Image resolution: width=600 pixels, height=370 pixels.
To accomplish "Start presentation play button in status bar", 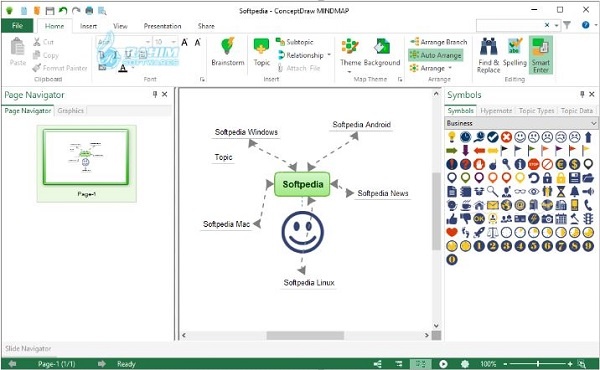I will click(x=443, y=364).
